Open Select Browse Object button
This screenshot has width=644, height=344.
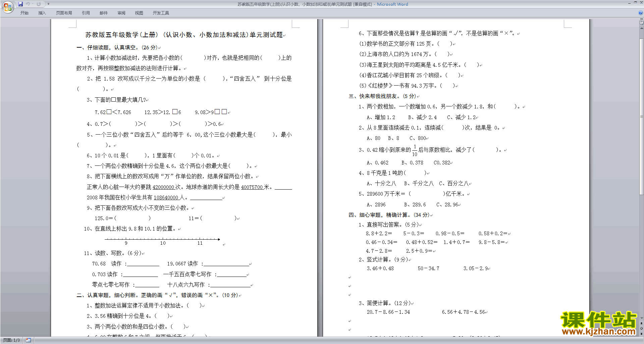point(641,328)
